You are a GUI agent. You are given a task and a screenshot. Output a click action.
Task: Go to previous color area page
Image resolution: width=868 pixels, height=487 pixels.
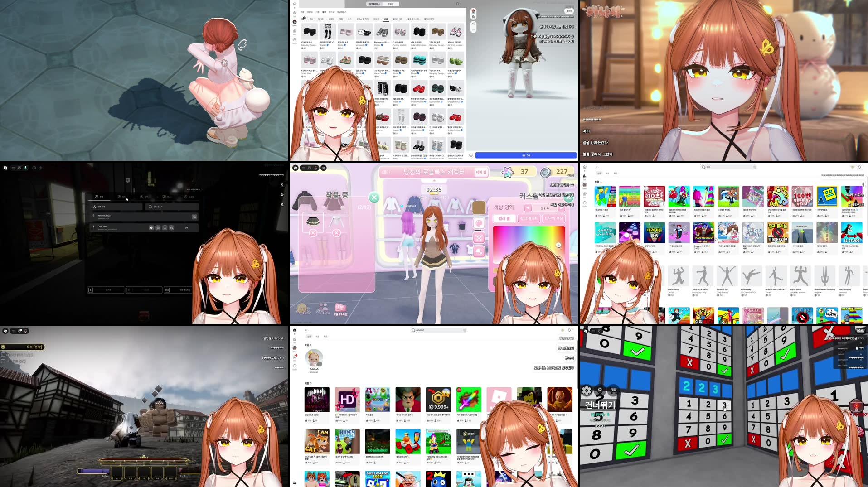(528, 208)
